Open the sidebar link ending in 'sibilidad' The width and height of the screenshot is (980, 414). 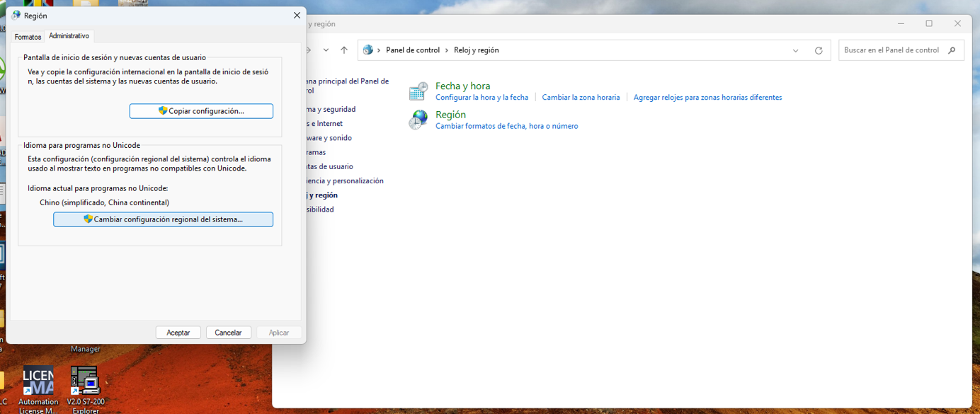tap(320, 209)
